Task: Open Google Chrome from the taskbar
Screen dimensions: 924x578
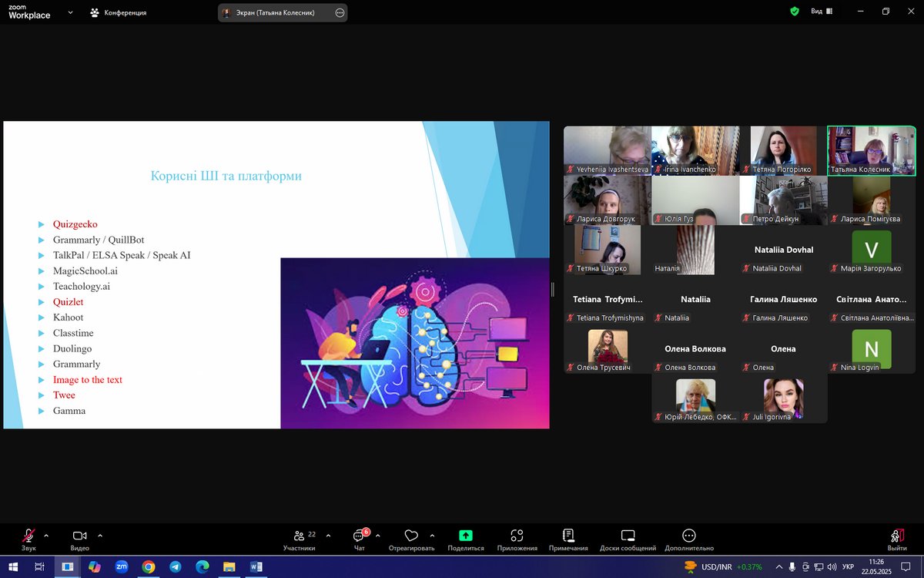Action: pyautogui.click(x=149, y=566)
